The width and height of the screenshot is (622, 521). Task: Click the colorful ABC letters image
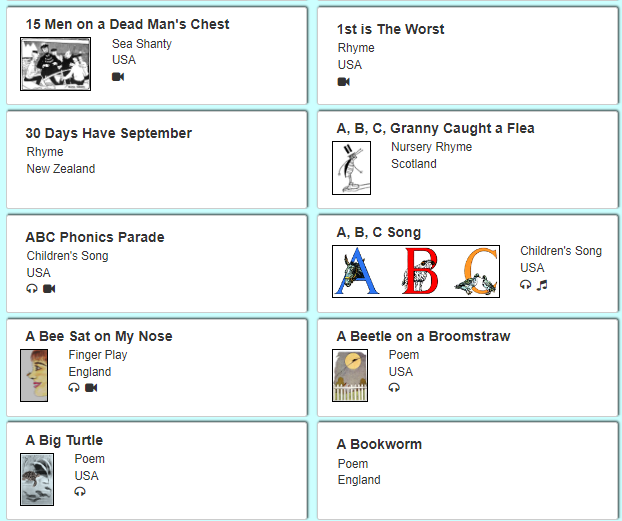[x=415, y=271]
